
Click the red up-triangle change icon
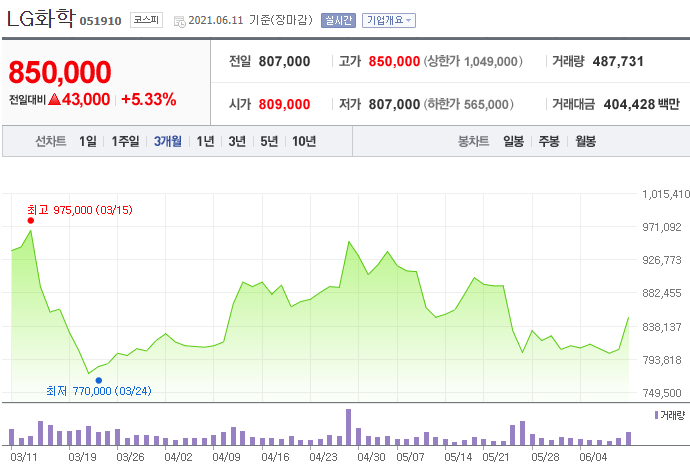click(54, 99)
